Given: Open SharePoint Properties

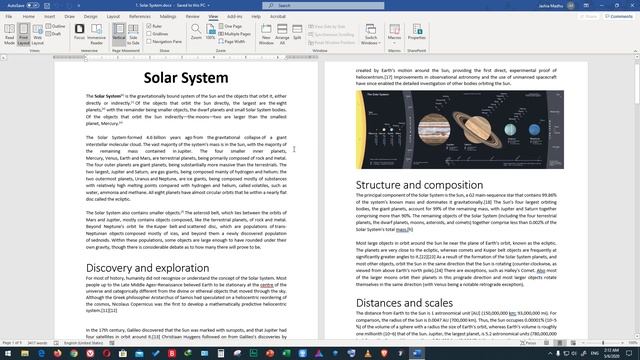Looking at the screenshot, I should (x=417, y=32).
